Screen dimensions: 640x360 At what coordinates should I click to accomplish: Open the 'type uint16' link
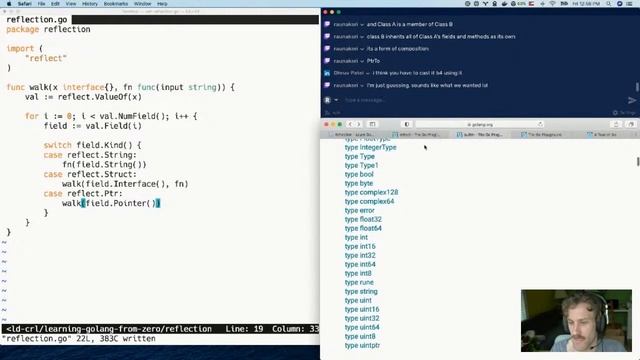[362, 309]
